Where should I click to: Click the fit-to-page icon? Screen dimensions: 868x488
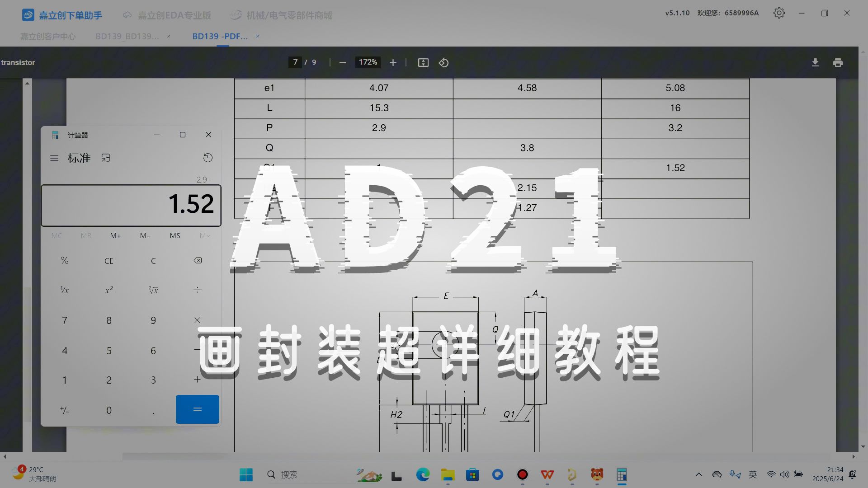coord(423,62)
